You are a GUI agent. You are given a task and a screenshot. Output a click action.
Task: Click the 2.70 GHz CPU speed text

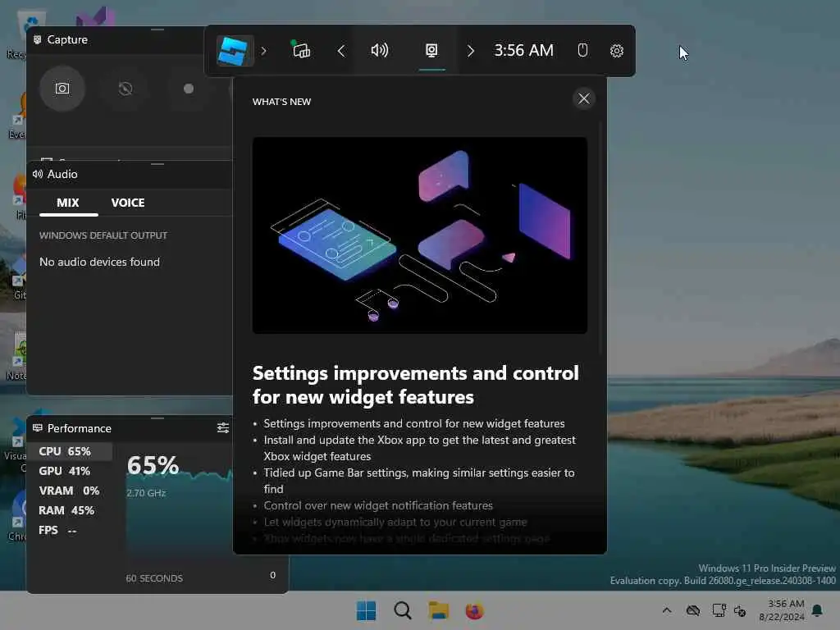point(146,493)
